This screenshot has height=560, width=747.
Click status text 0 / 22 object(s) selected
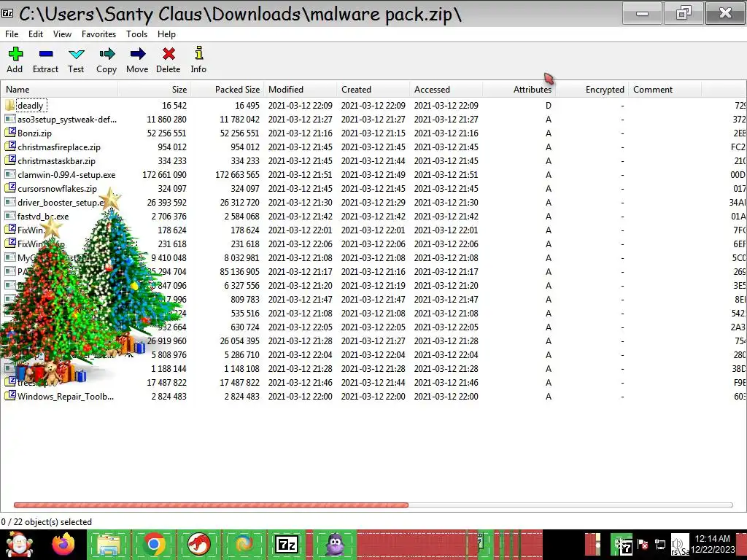point(46,522)
